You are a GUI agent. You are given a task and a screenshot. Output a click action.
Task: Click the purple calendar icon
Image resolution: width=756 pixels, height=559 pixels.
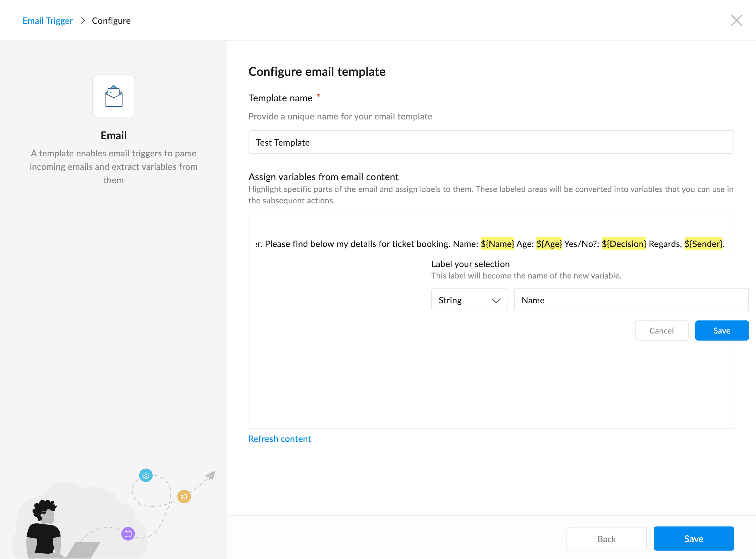[x=128, y=534]
